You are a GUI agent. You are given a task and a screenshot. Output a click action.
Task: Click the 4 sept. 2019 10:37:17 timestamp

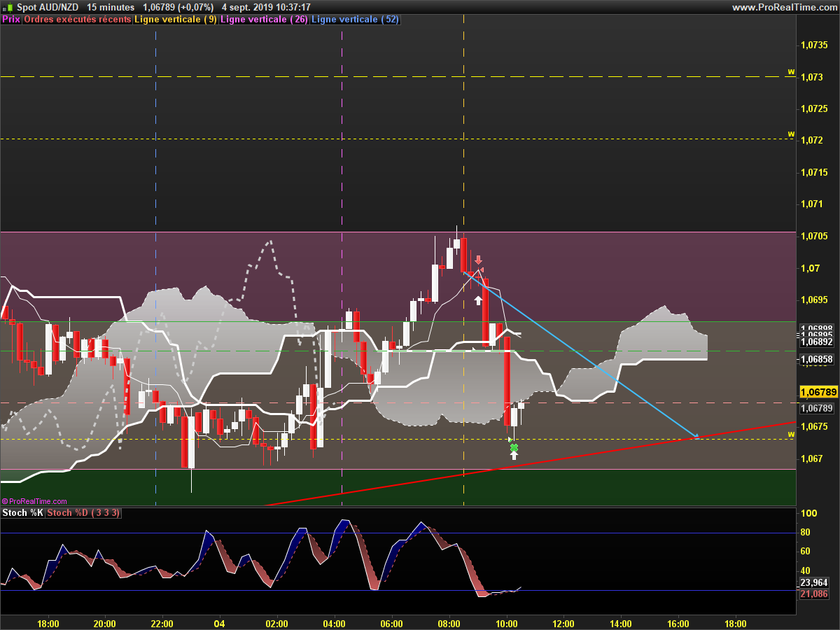click(x=266, y=7)
